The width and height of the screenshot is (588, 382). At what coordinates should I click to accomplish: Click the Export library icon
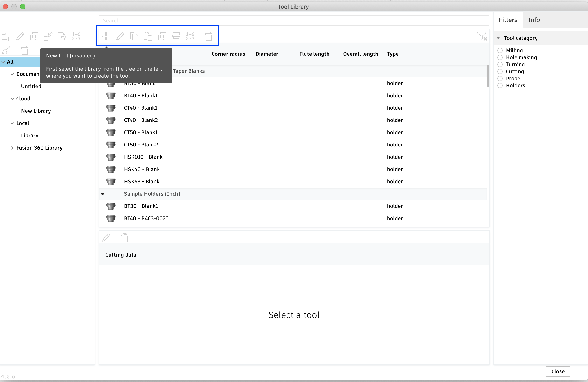tap(62, 37)
